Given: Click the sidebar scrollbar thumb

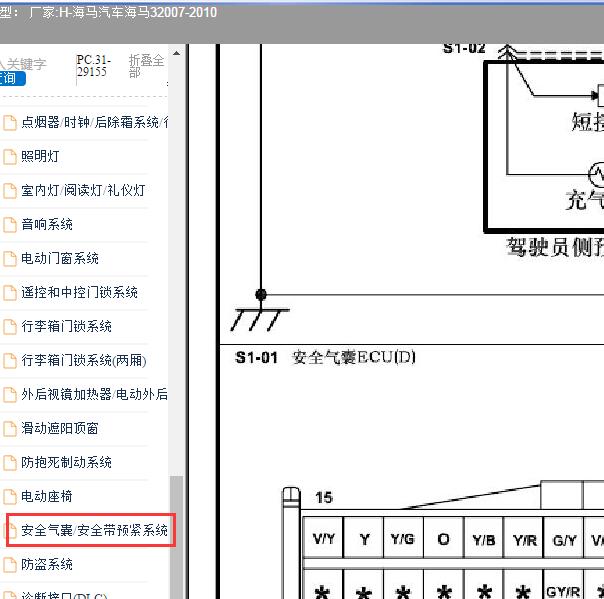Looking at the screenshot, I should click(x=176, y=537).
